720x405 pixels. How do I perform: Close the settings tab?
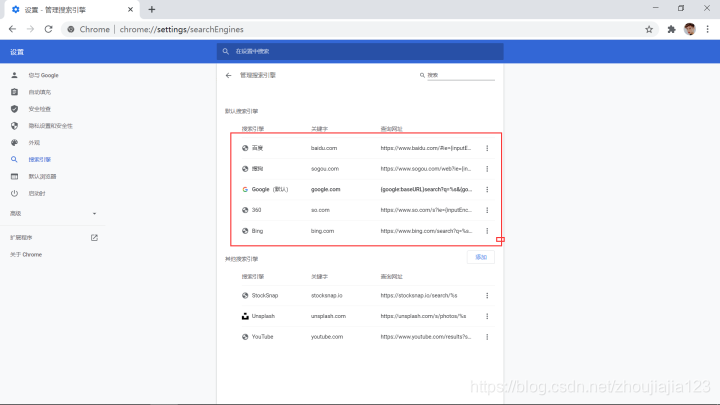[130, 9]
